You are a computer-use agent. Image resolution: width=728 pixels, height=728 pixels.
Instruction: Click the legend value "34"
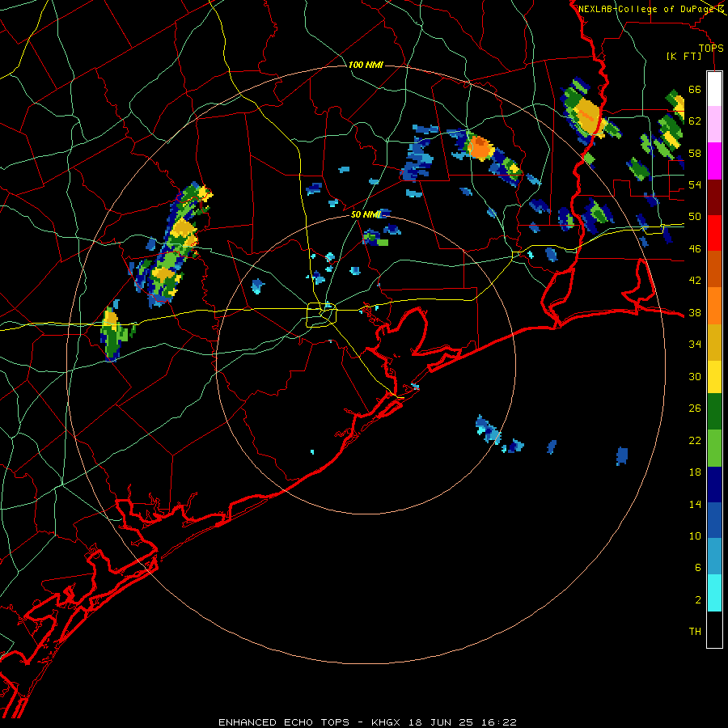point(695,344)
